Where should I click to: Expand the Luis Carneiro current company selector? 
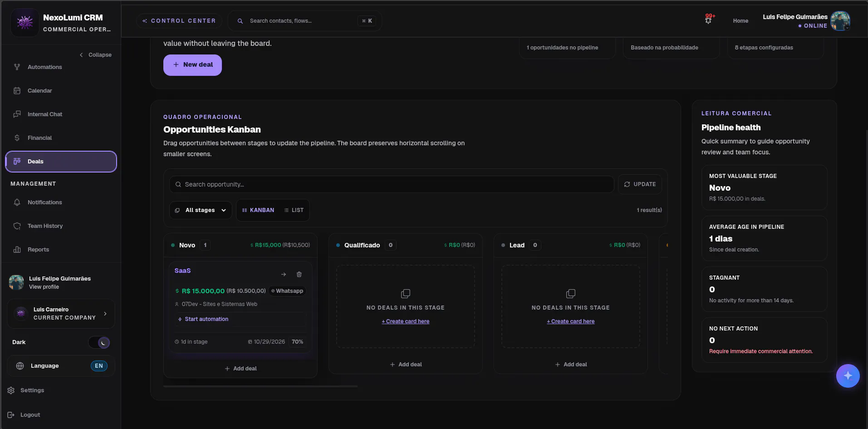point(61,314)
